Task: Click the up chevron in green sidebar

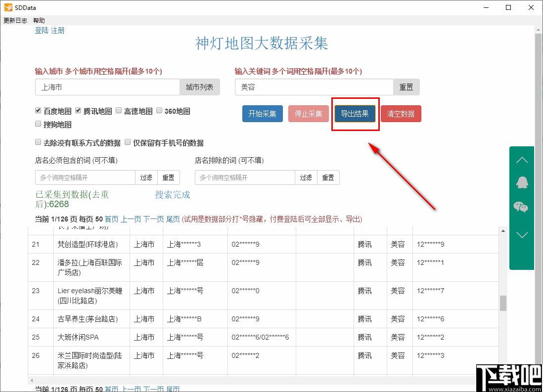Action: click(x=522, y=160)
